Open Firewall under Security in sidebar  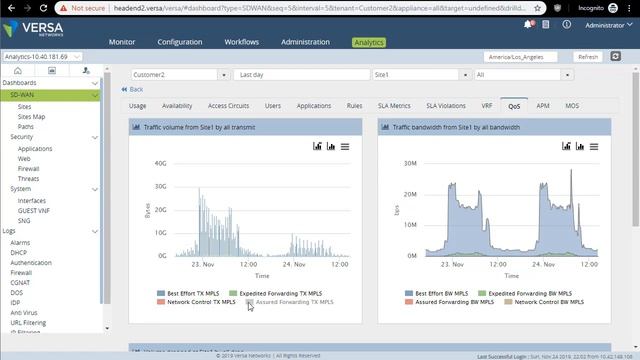pyautogui.click(x=29, y=169)
